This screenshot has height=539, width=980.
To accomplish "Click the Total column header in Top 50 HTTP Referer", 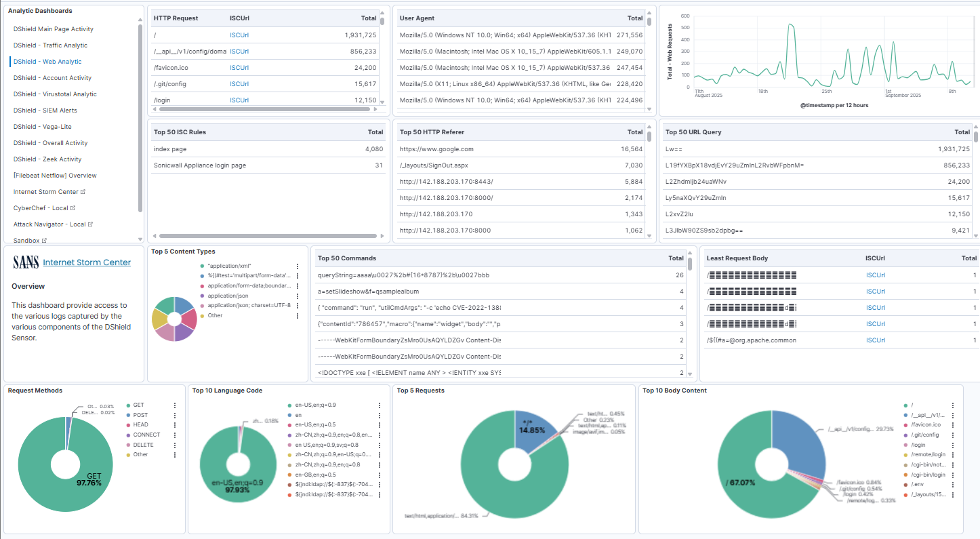I will tap(634, 132).
